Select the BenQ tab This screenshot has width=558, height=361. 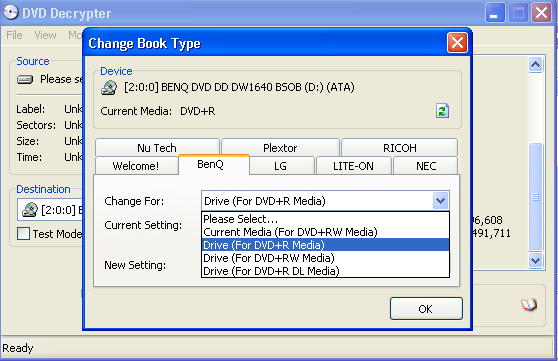click(x=214, y=164)
